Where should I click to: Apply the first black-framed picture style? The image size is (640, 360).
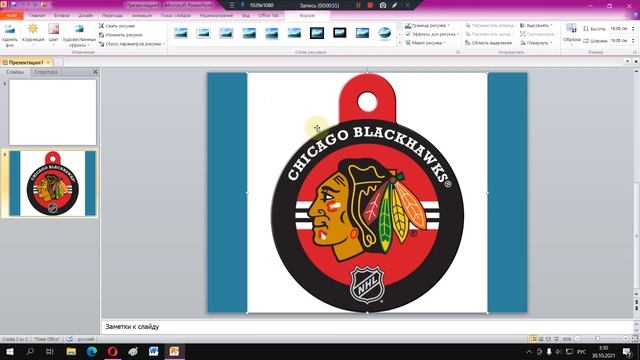[317, 33]
